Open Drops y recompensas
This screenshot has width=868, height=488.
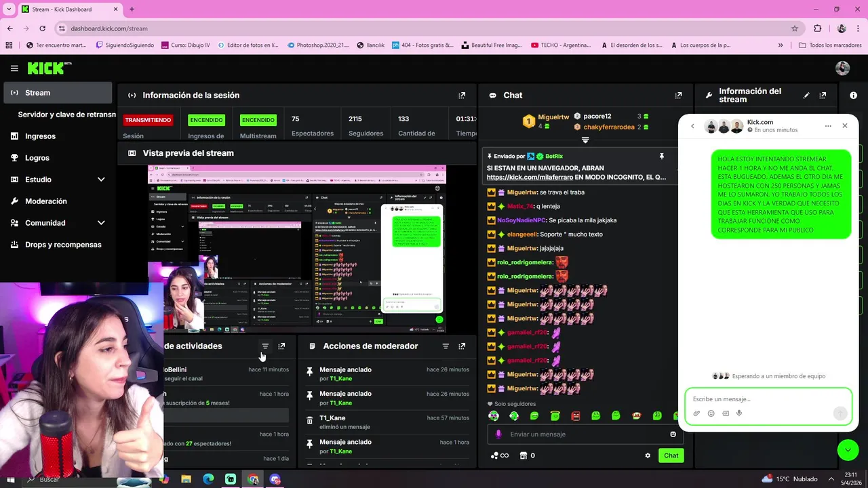[63, 245]
